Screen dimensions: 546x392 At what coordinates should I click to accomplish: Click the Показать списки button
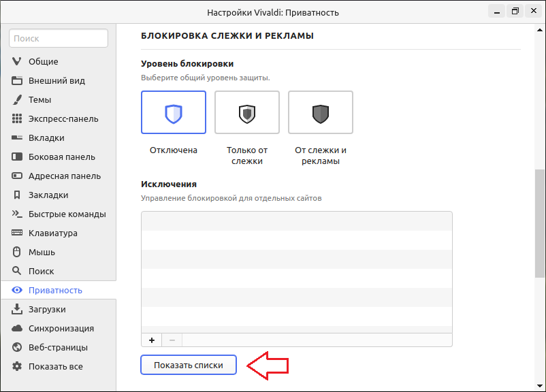[189, 365]
